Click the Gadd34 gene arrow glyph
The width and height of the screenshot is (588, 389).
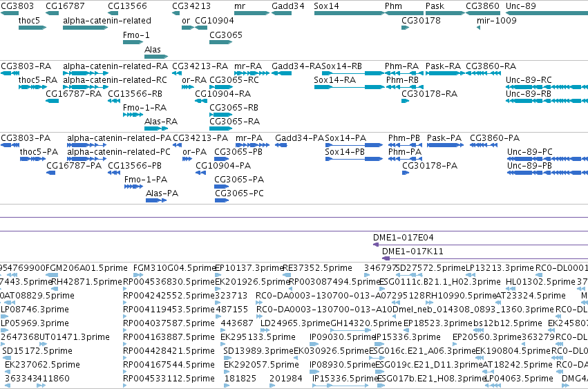282,13
